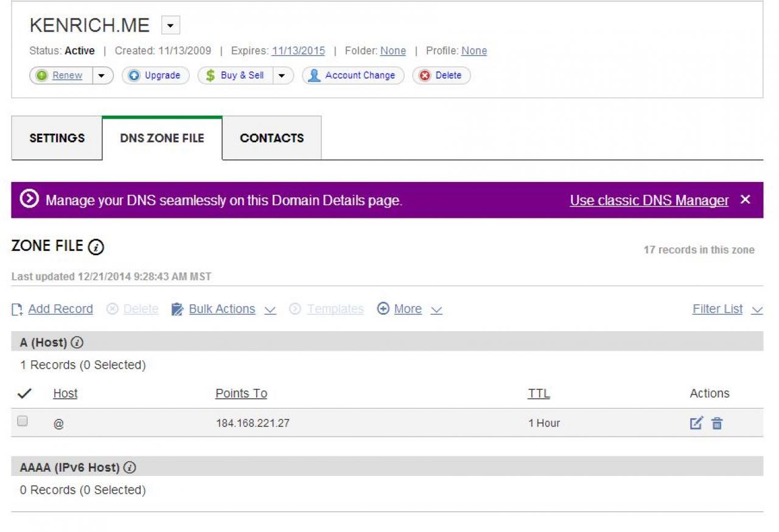Close the purple DNS banner
Screen dimensions: 779x532
coord(746,200)
